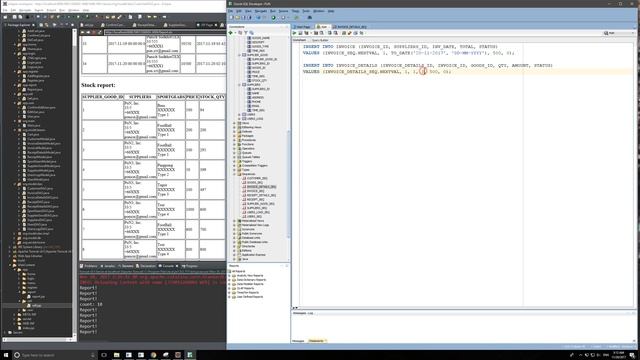
Task: Expand Data Dictionary Reports in Reports panel
Action: pos(230,280)
